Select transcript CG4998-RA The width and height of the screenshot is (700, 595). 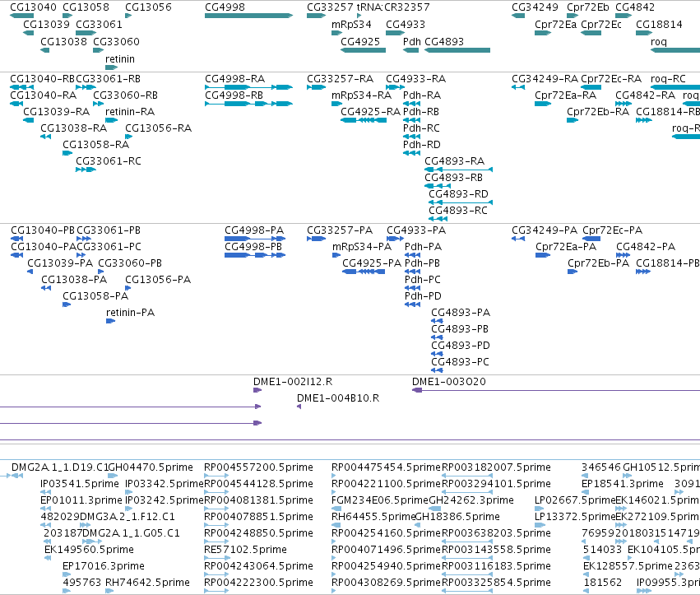click(x=248, y=87)
